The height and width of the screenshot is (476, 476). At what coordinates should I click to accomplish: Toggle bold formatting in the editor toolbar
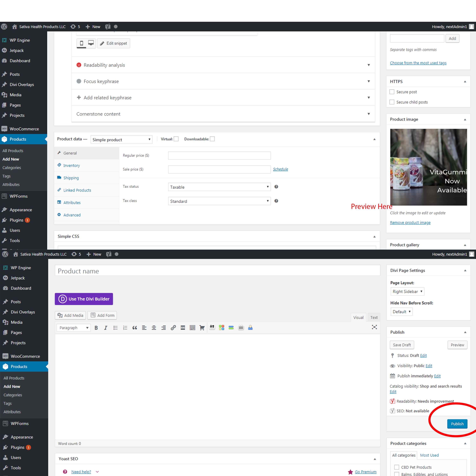pos(96,328)
